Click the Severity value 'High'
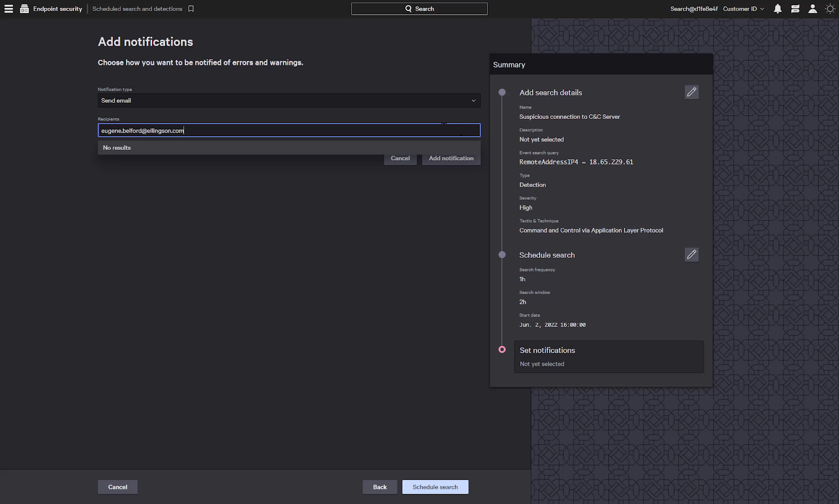 click(525, 208)
